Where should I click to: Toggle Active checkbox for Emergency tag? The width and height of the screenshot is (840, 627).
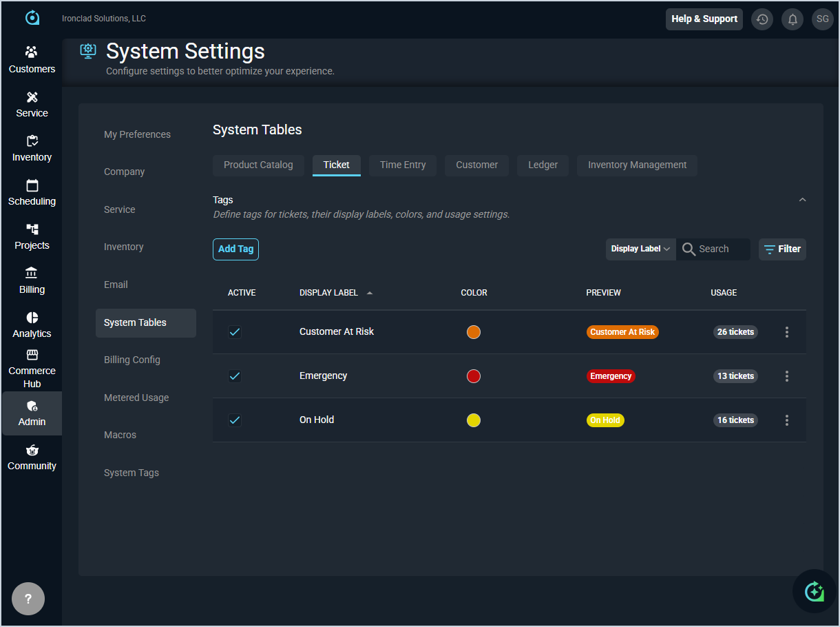[235, 376]
